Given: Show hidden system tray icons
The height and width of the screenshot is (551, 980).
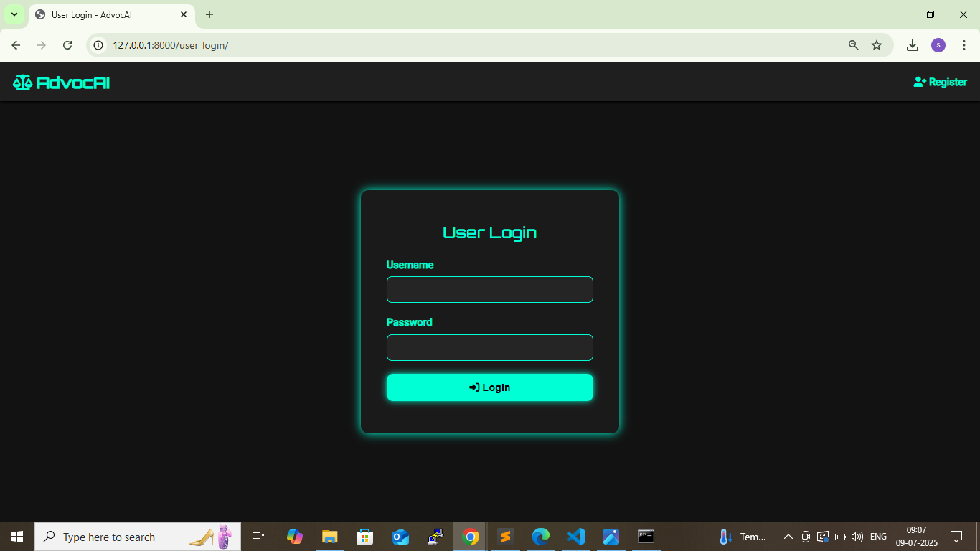Looking at the screenshot, I should coord(788,537).
